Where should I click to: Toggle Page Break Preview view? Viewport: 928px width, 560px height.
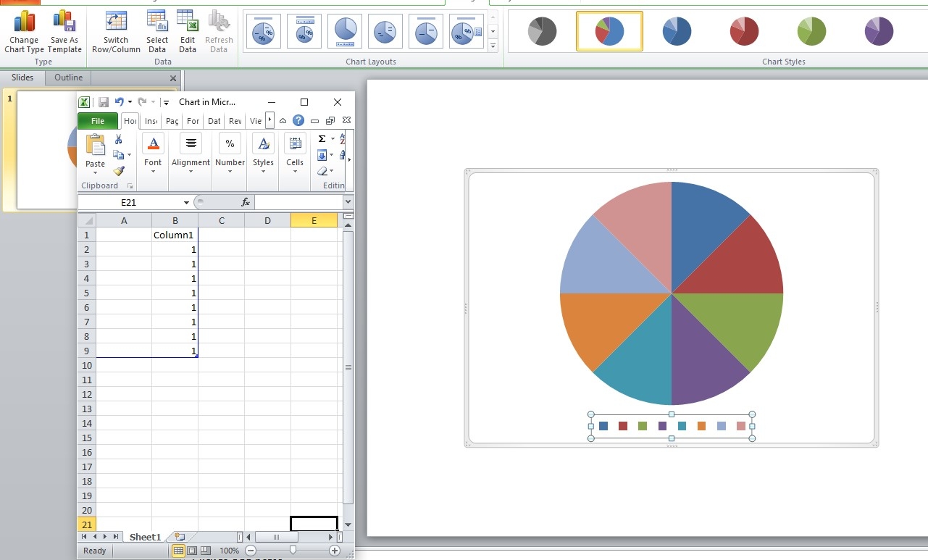205,551
